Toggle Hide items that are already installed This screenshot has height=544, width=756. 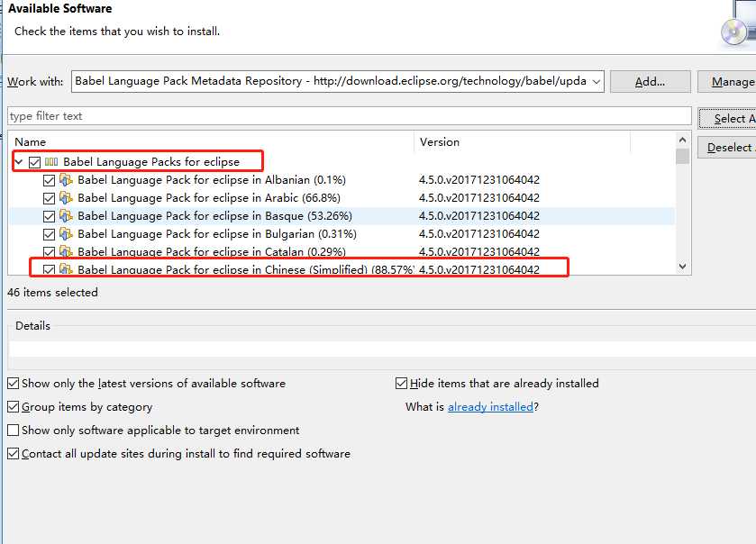[401, 384]
